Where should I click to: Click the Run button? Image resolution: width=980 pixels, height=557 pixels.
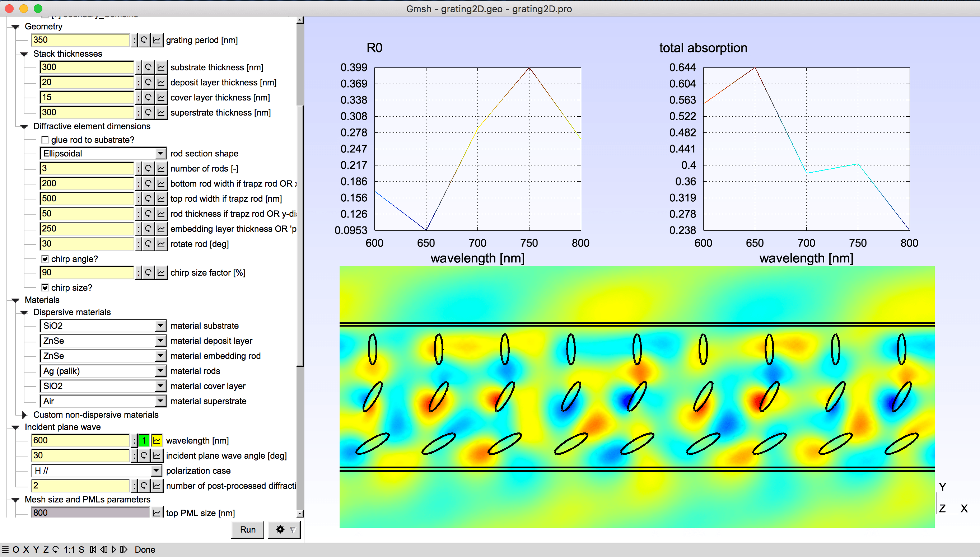247,529
